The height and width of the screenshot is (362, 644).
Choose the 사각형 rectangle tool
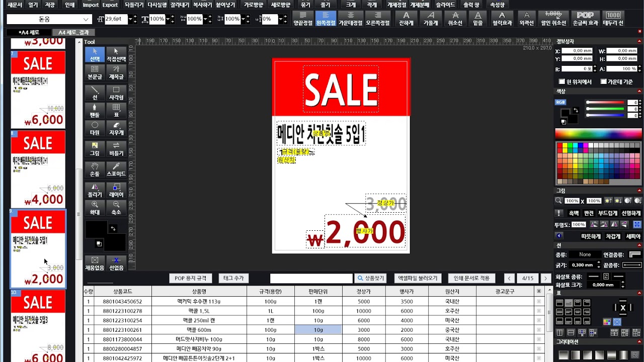(116, 93)
